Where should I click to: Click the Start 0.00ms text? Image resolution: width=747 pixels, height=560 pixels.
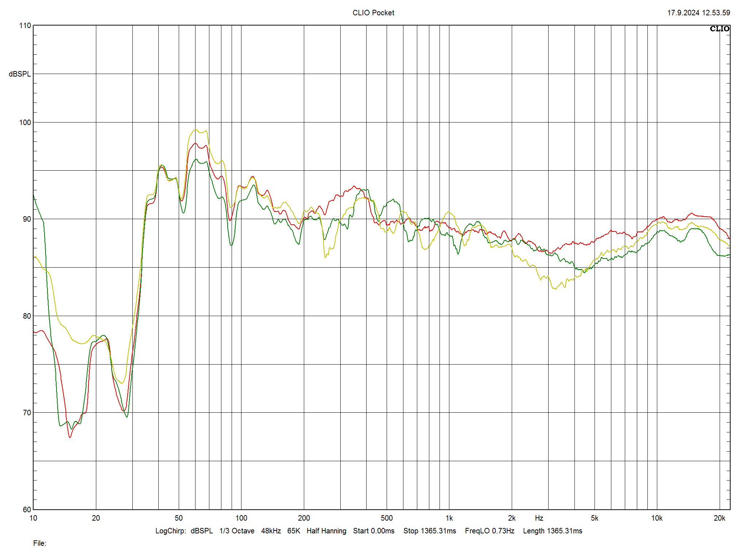(373, 531)
